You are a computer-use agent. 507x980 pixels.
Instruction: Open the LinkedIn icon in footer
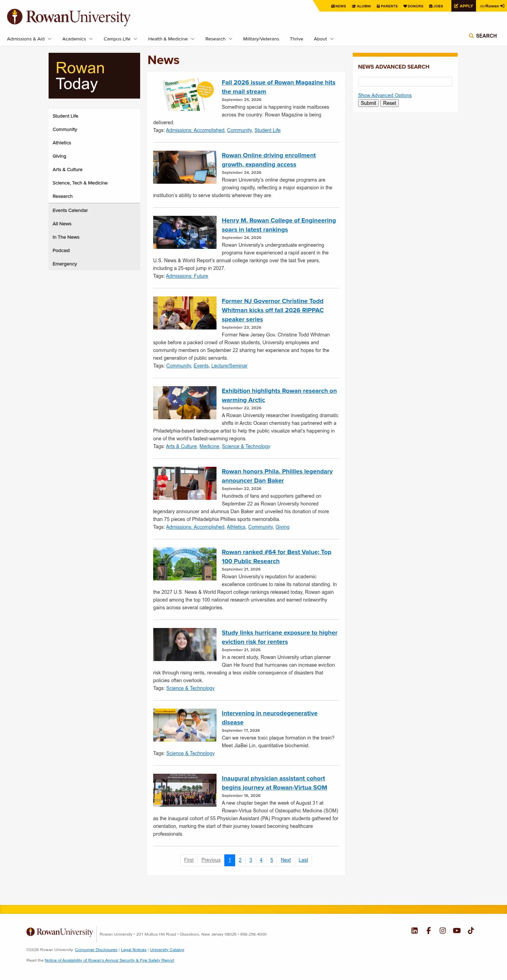[414, 930]
